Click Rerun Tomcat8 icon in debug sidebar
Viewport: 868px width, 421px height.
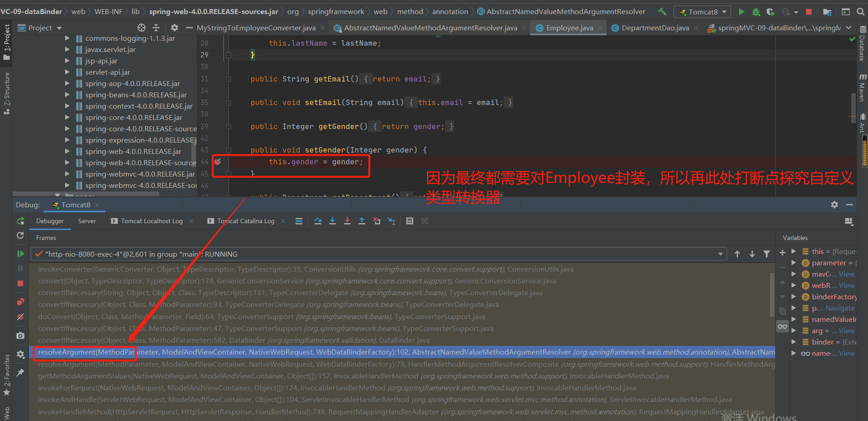pyautogui.click(x=20, y=221)
